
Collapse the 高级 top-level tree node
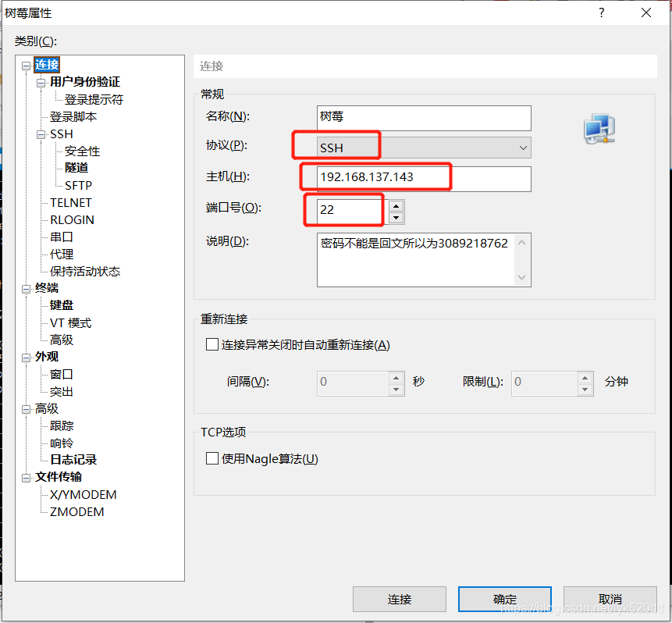click(26, 409)
